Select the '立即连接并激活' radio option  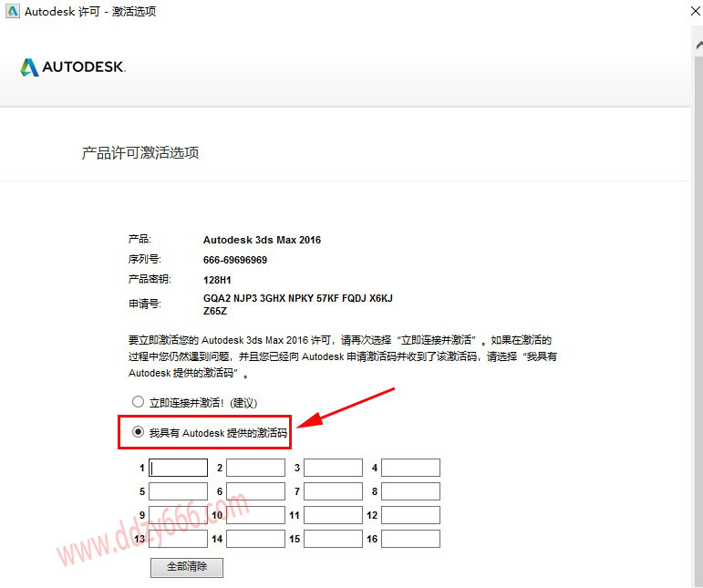[138, 401]
